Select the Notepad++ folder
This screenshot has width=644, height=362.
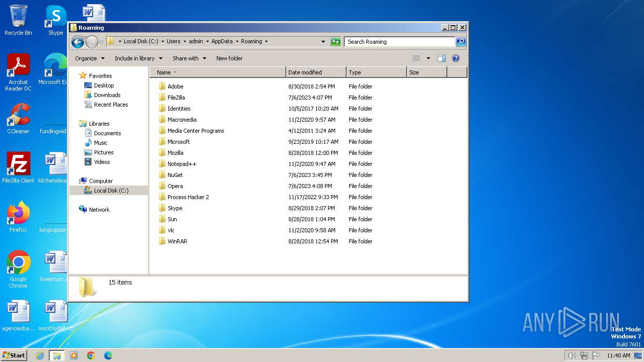click(182, 164)
